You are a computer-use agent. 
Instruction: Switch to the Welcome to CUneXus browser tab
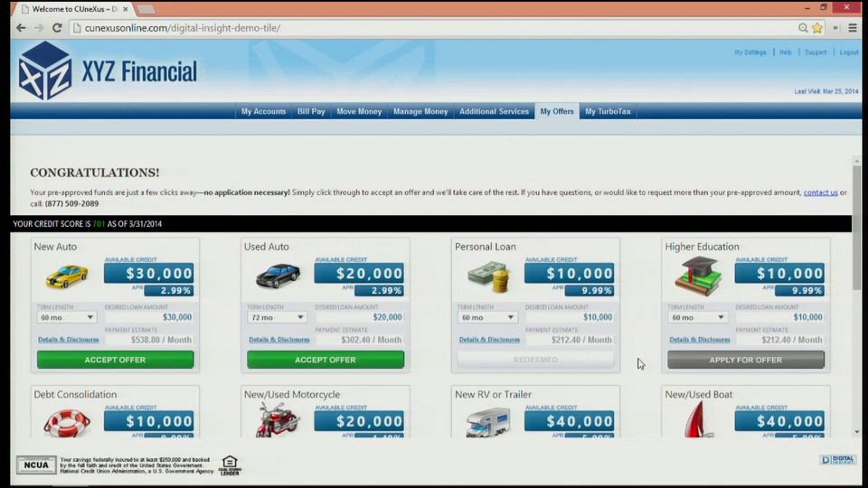click(x=72, y=9)
